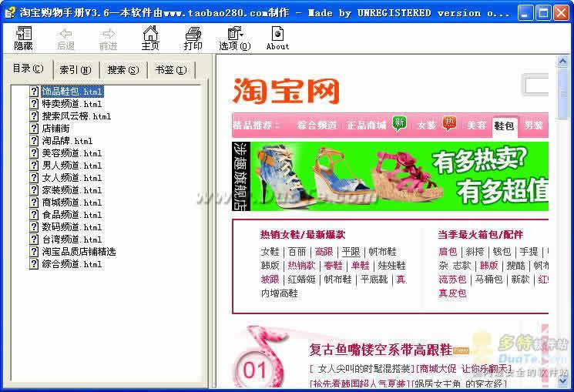This screenshot has height=392, width=574.
Task: Click the 马桶包 link
Action: click(x=488, y=280)
